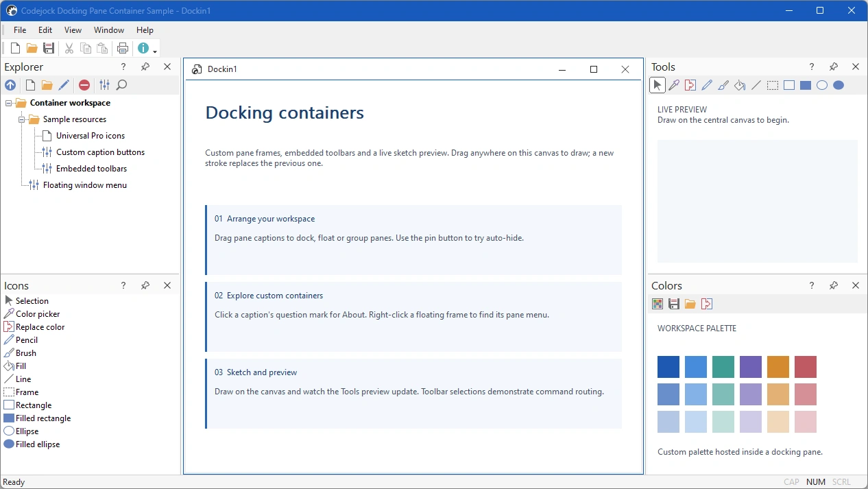Click the teal About info icon in main toolbar
Viewport: 868px width, 489px height.
(x=143, y=48)
